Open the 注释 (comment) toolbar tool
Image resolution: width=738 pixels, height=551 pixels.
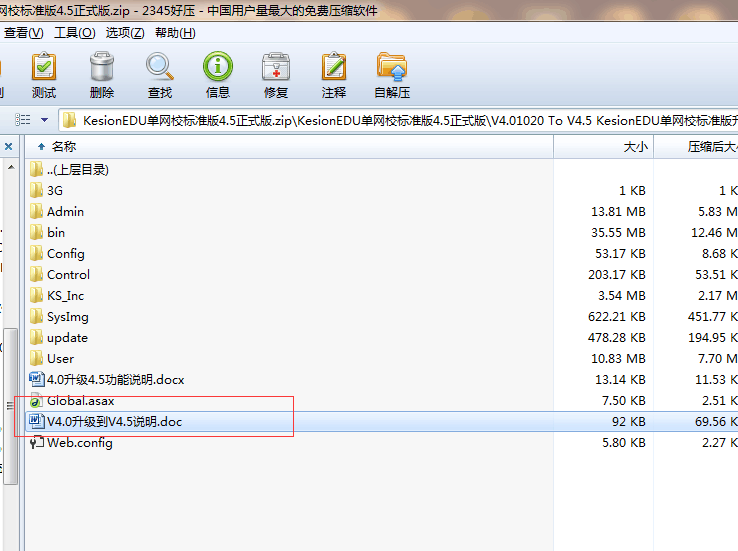(334, 76)
